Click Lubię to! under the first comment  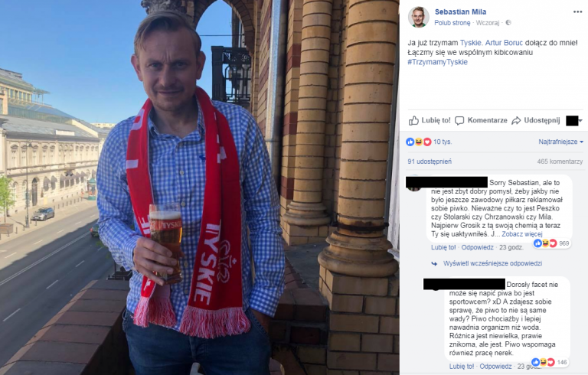coord(443,247)
